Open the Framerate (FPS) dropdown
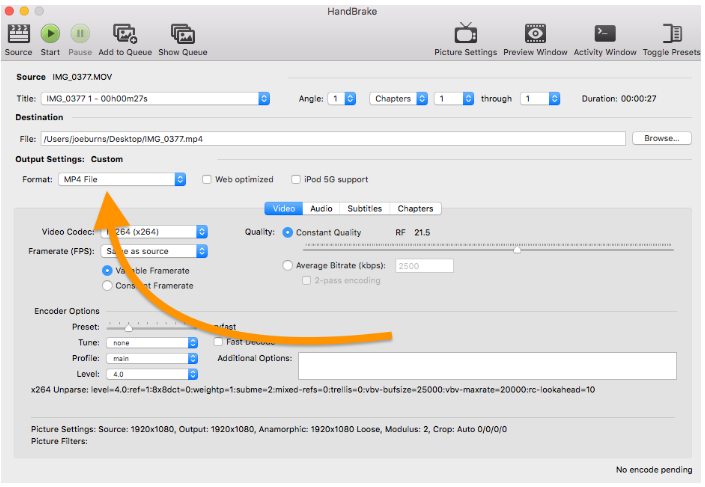 coord(154,251)
